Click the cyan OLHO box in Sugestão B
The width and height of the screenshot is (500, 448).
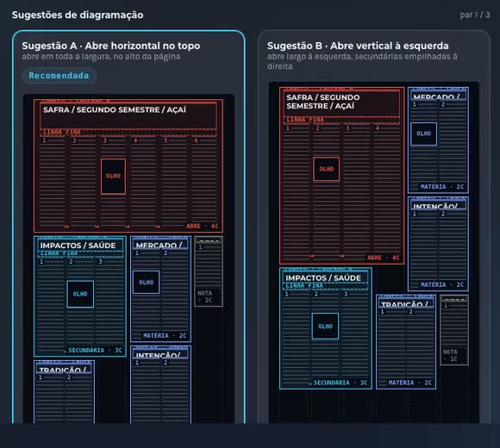325,327
